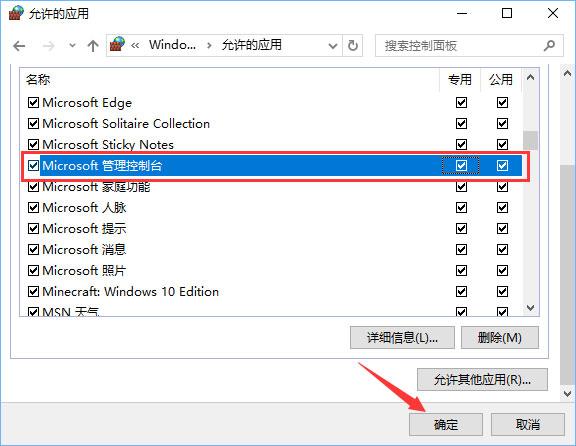Toggle 公用 checkbox for Microsoft Sticky Notes
The width and height of the screenshot is (576, 446).
tap(503, 144)
